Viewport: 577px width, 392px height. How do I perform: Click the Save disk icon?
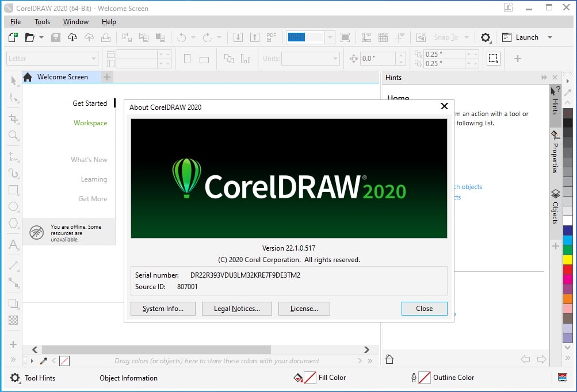coord(56,37)
